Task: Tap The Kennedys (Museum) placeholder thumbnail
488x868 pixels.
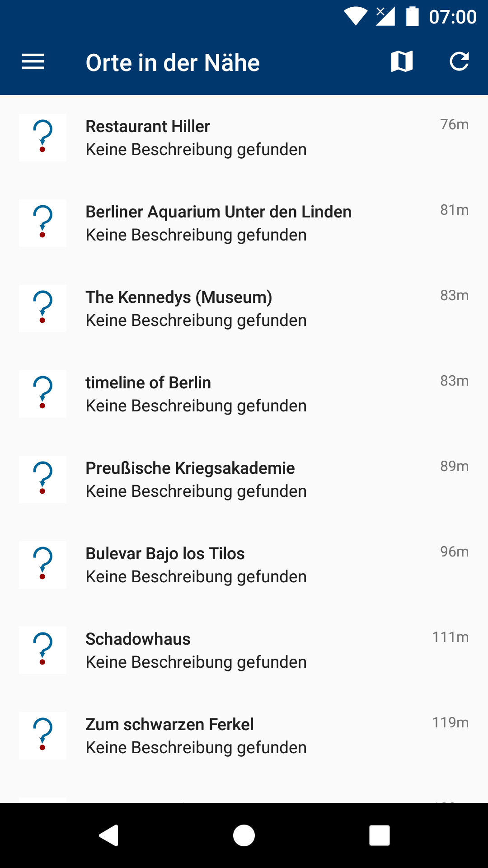Action: 42,308
